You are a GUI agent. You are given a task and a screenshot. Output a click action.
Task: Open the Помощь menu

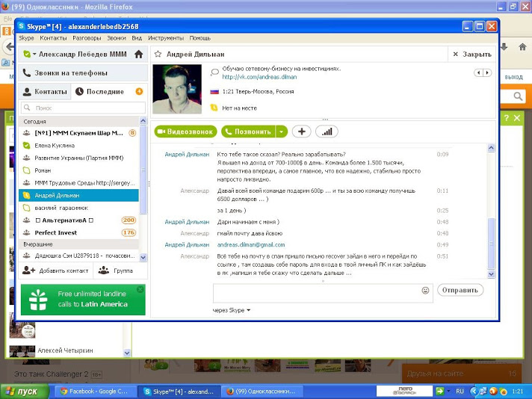(199, 38)
